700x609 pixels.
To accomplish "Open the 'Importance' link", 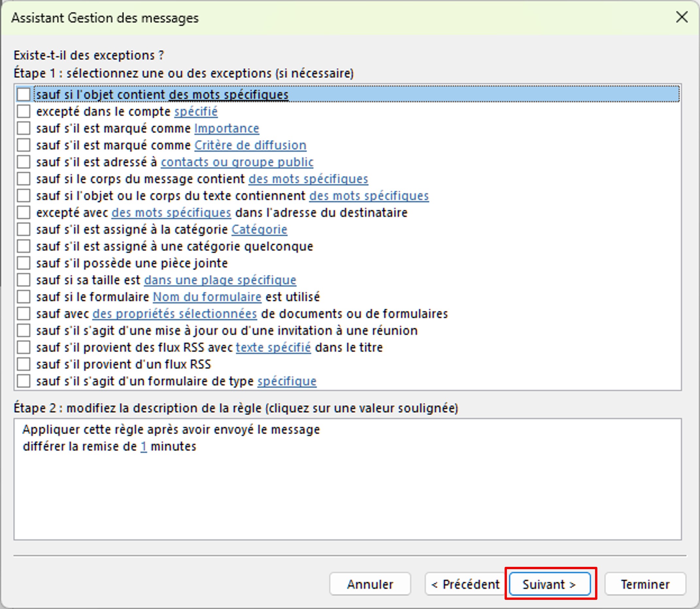I will point(226,128).
